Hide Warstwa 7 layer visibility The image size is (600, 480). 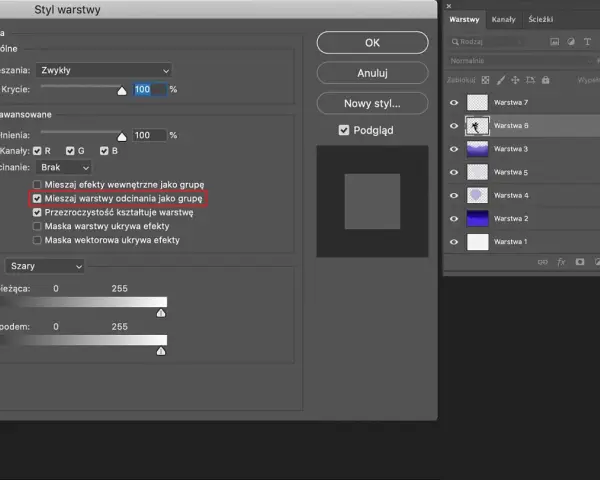click(x=454, y=103)
